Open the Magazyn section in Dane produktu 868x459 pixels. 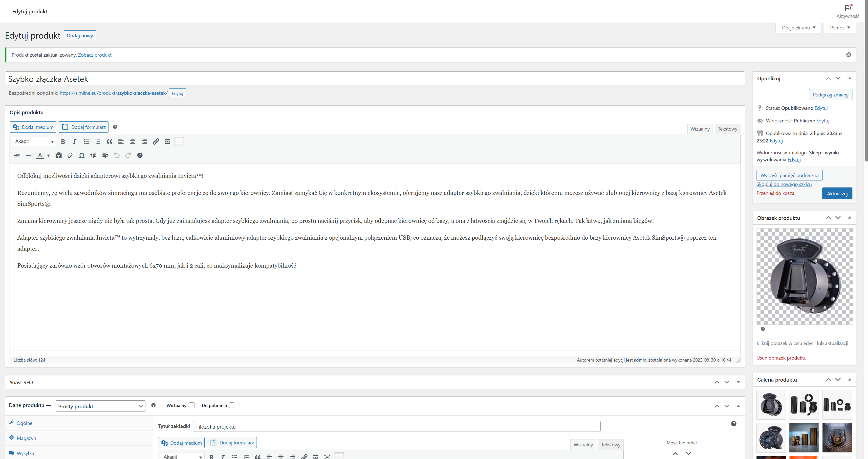(26, 438)
